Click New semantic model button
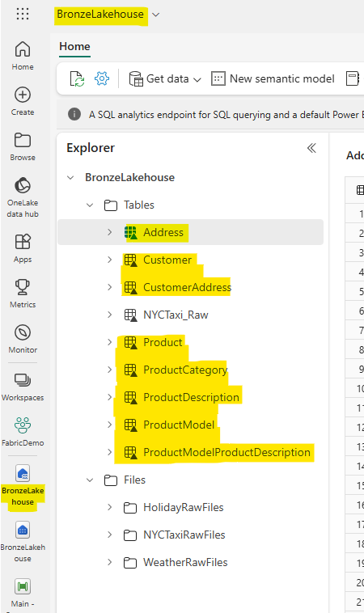The height and width of the screenshot is (613, 364). pos(273,78)
